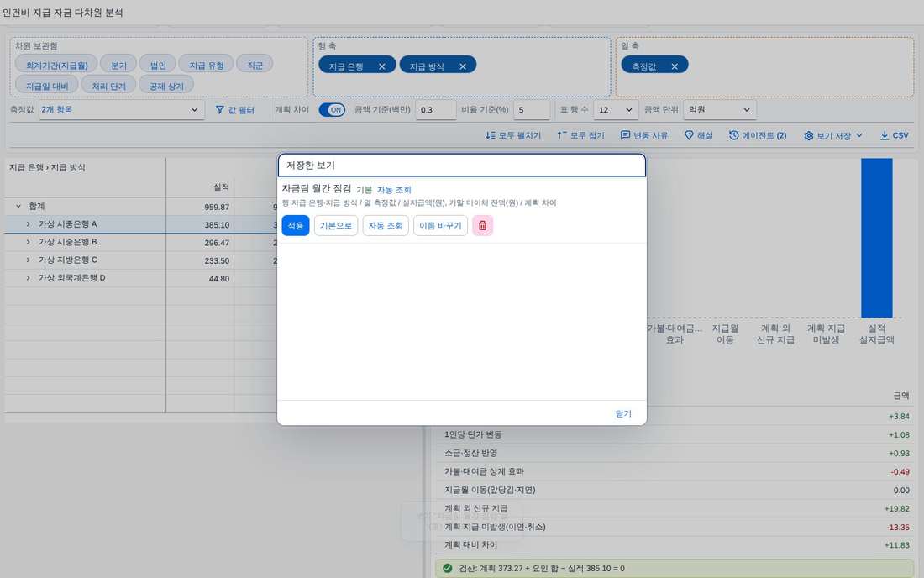The height and width of the screenshot is (578, 924).
Task: Click the 계획 외 신규 지급 row
Action: click(x=675, y=508)
